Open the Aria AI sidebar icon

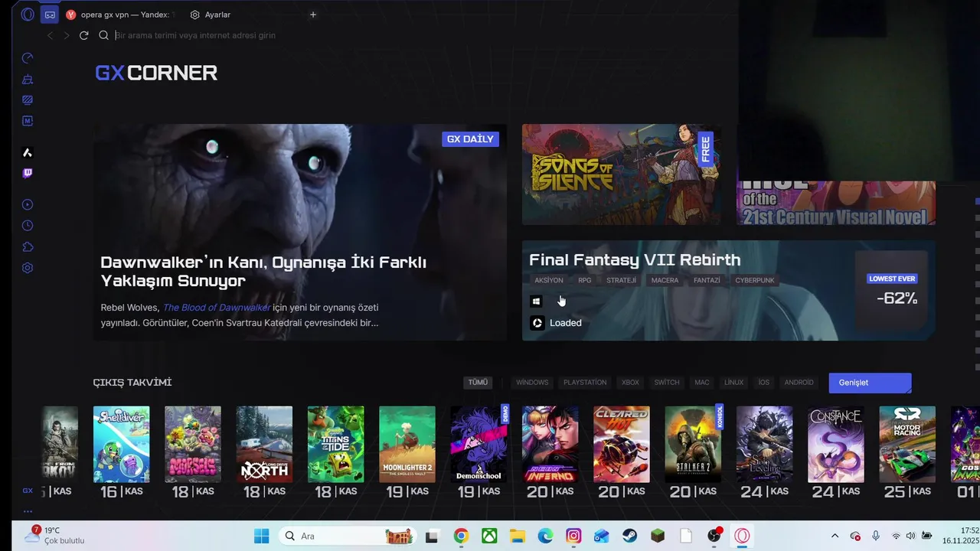(x=28, y=153)
